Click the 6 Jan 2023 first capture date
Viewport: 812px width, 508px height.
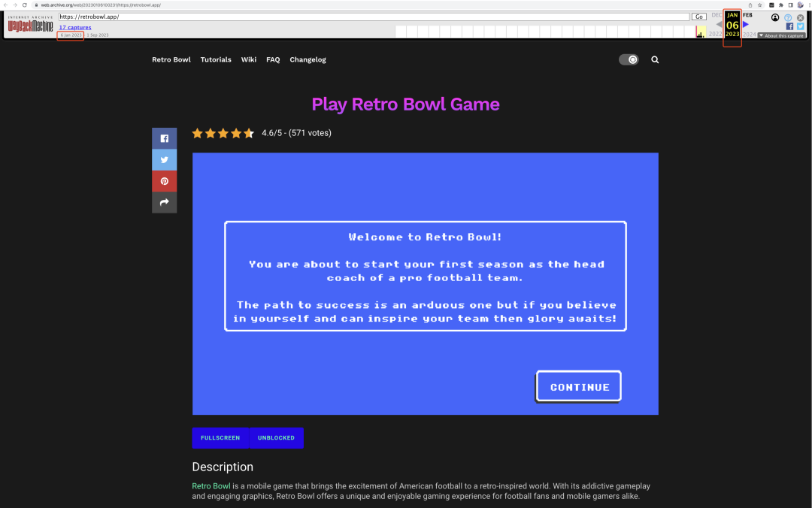71,35
